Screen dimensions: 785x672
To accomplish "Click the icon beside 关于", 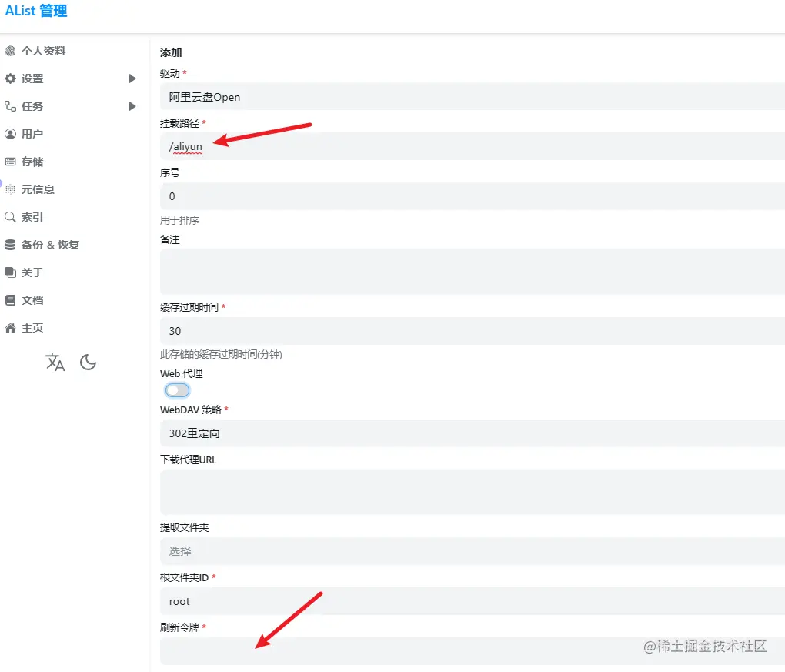I will 10,272.
